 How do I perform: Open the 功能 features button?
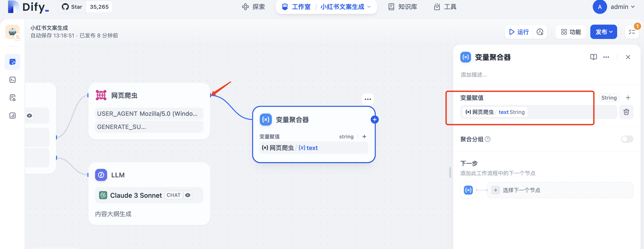571,32
